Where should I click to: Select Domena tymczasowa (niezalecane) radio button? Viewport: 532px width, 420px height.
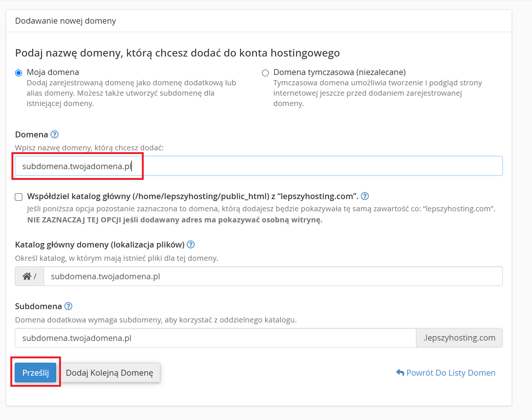tap(265, 73)
